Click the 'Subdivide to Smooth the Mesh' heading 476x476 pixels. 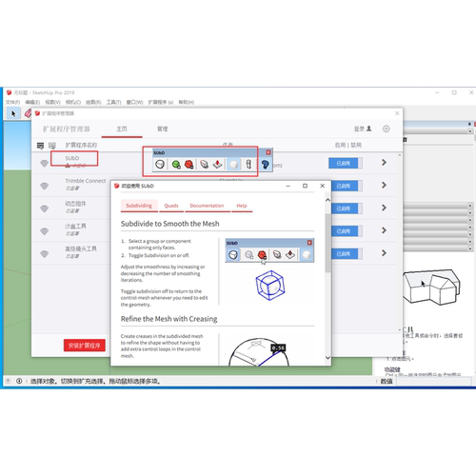[x=169, y=224]
